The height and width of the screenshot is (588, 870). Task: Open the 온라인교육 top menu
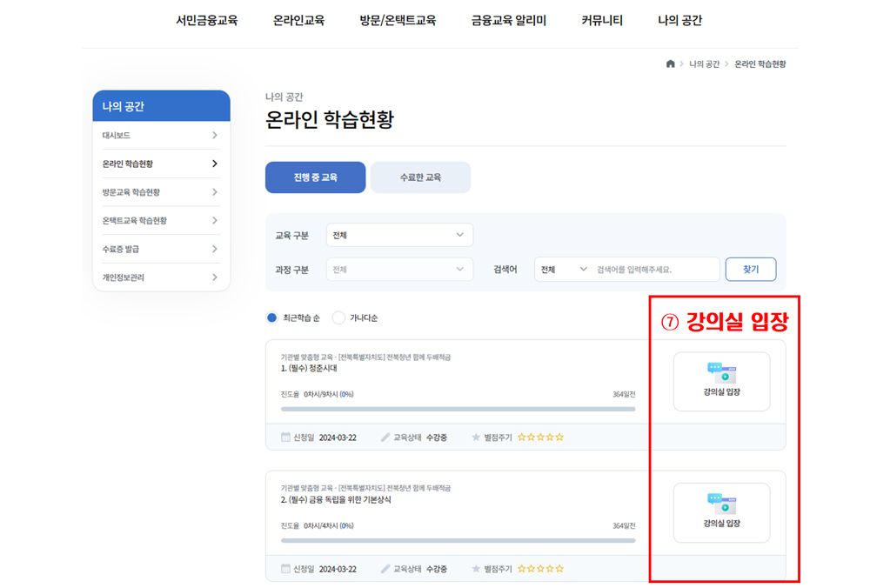coord(298,21)
